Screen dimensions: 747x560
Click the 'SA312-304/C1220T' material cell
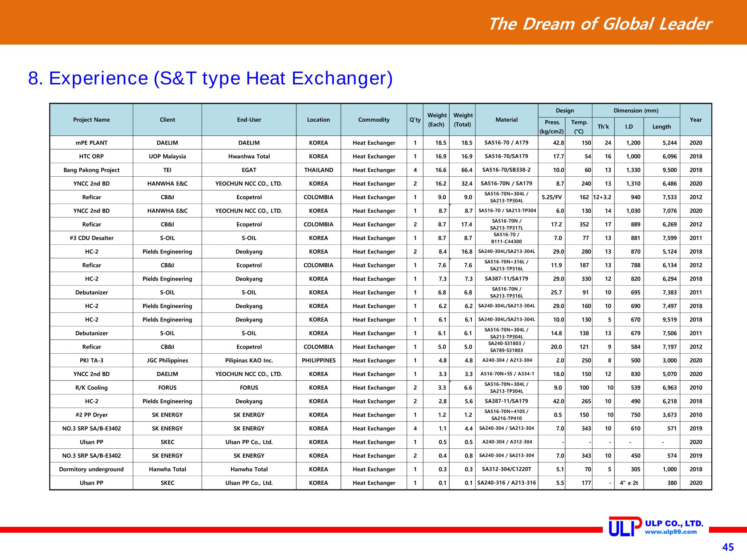pos(507,469)
